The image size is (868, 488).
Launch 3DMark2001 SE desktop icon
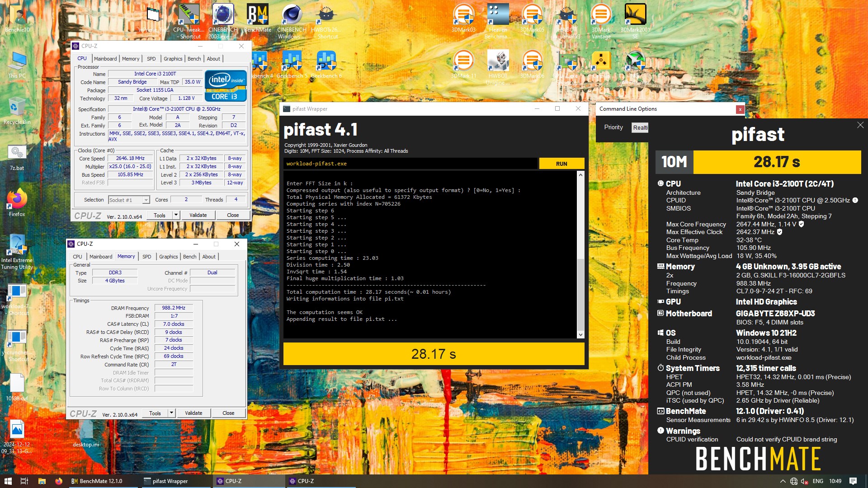635,21
